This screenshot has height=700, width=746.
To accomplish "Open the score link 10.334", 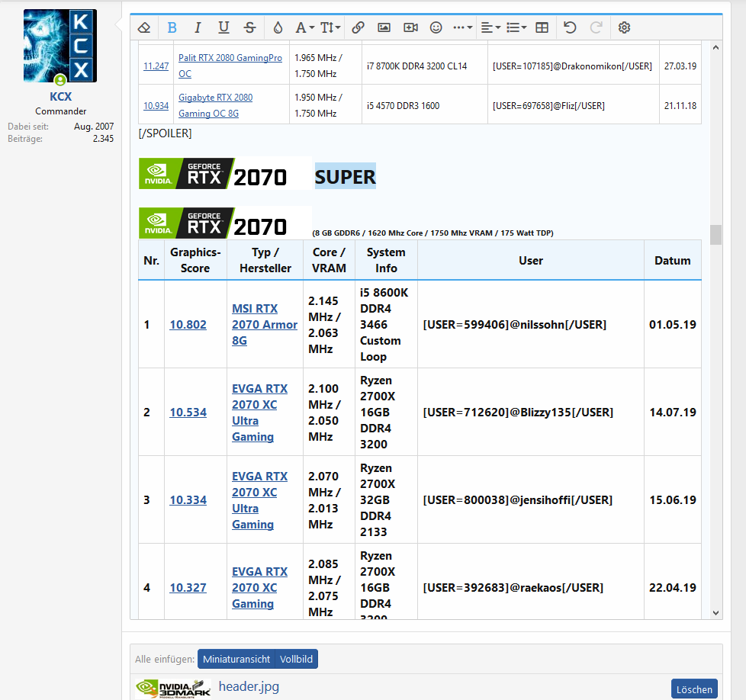I will 188,500.
